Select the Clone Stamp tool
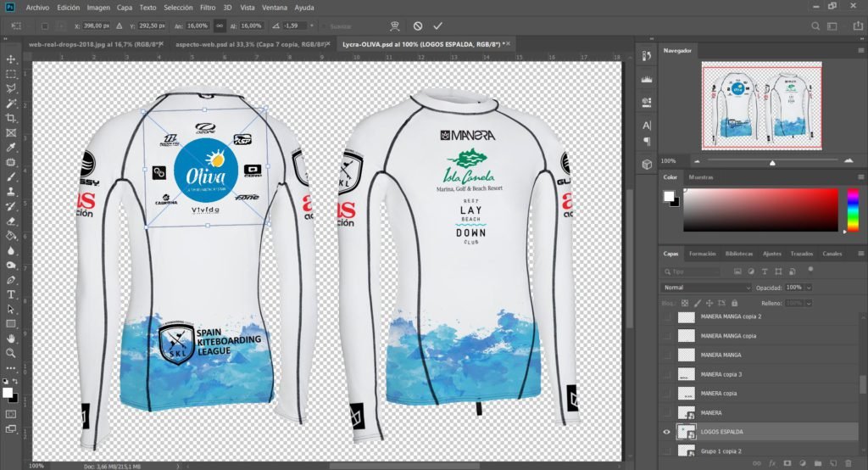The width and height of the screenshot is (868, 470). point(10,192)
